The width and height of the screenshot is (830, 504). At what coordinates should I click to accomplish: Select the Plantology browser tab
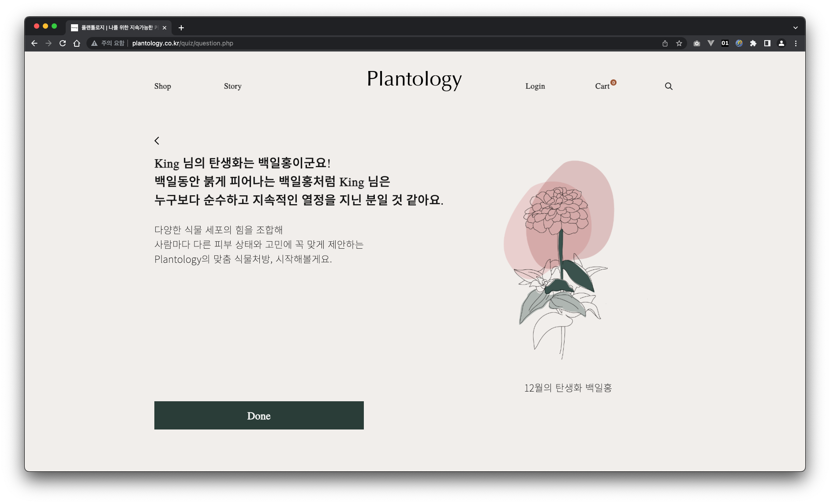pyautogui.click(x=118, y=28)
